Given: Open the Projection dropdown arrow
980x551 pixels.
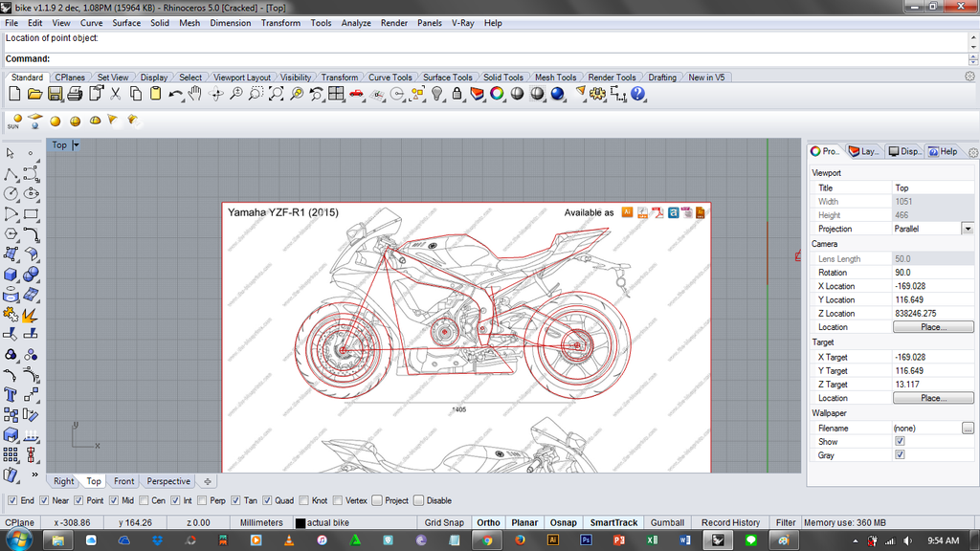Looking at the screenshot, I should click(x=968, y=229).
